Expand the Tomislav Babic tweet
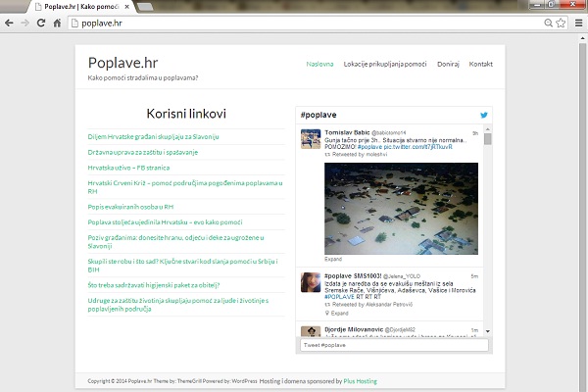The width and height of the screenshot is (588, 392). (333, 259)
